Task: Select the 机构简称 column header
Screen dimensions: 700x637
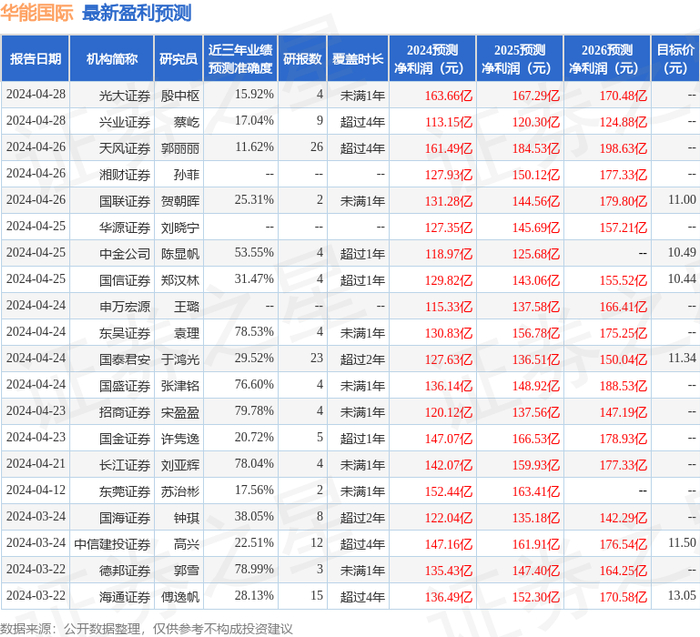Action: (x=112, y=59)
